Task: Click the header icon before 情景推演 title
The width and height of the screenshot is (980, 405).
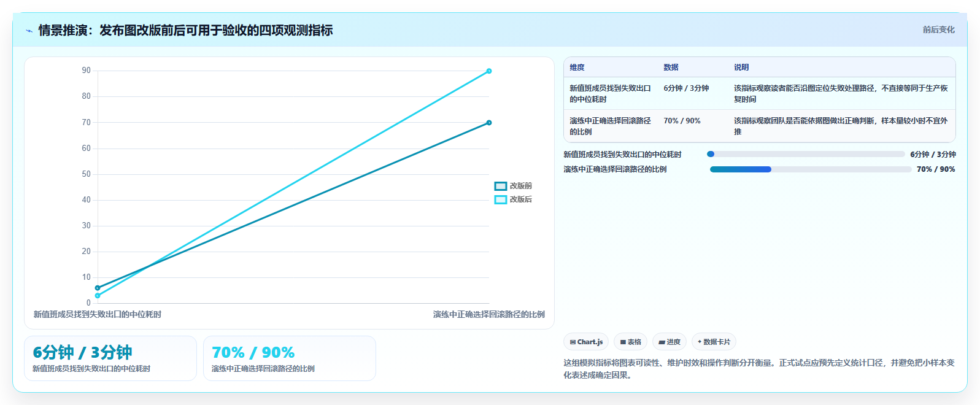Action: coord(29,31)
